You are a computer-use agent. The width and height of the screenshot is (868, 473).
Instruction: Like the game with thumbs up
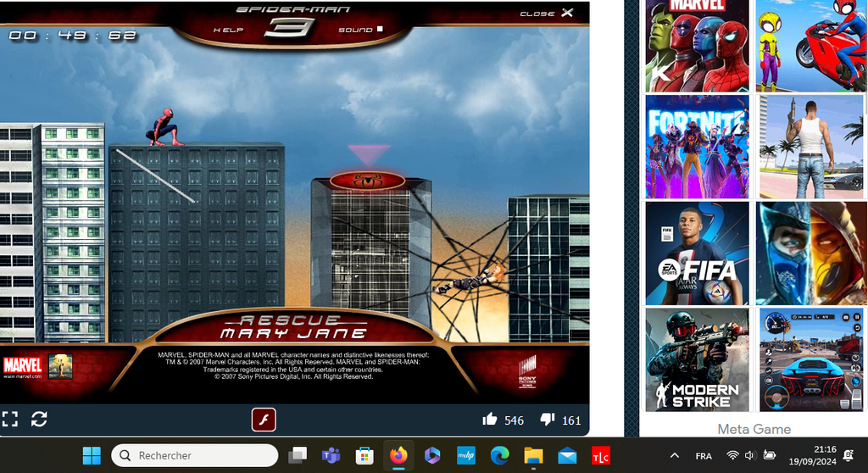[489, 420]
